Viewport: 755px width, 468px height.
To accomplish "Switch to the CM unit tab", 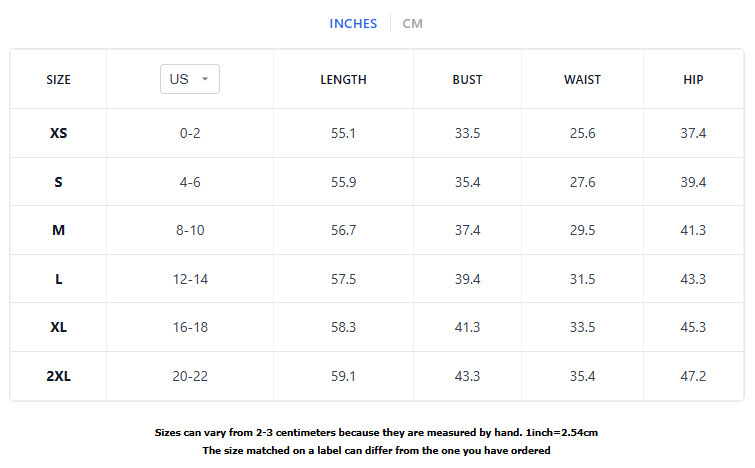I will click(x=412, y=24).
